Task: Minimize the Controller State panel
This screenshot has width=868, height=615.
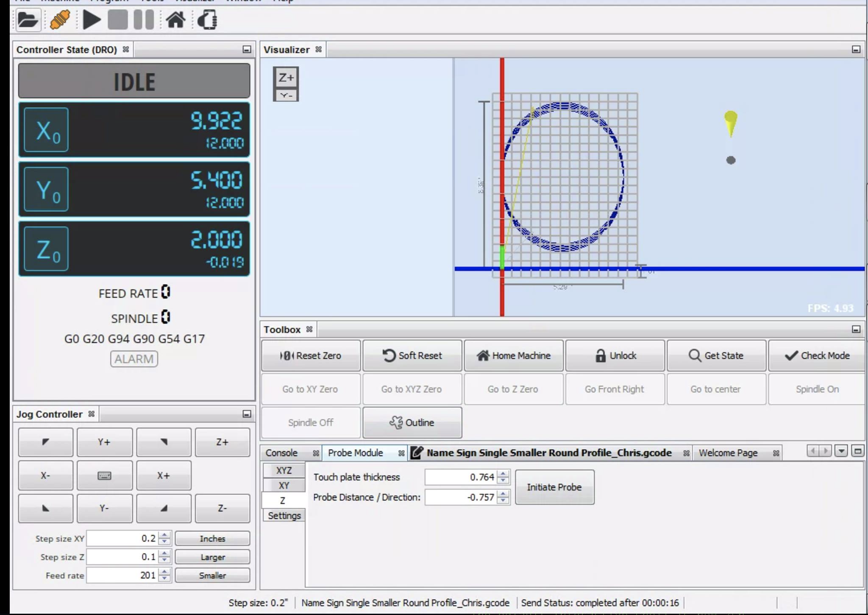Action: 247,50
